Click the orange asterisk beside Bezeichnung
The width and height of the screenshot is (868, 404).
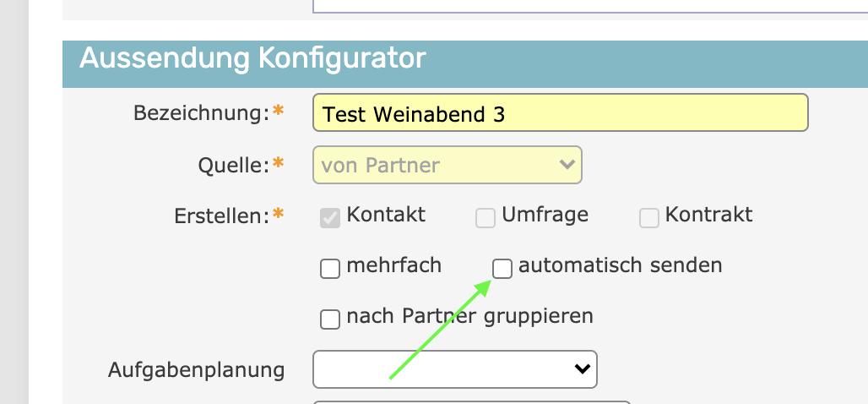[278, 112]
